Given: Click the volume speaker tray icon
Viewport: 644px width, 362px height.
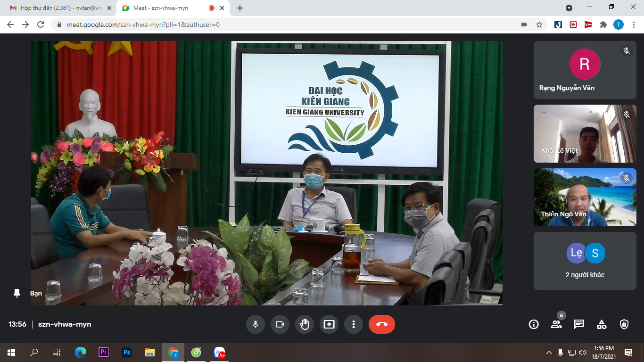Looking at the screenshot, I should (x=583, y=352).
